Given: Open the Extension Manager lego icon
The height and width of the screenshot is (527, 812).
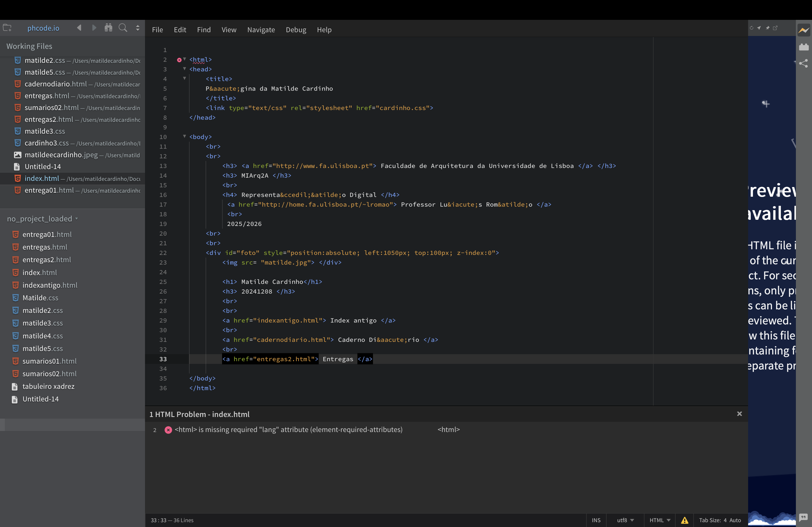Looking at the screenshot, I should [803, 47].
